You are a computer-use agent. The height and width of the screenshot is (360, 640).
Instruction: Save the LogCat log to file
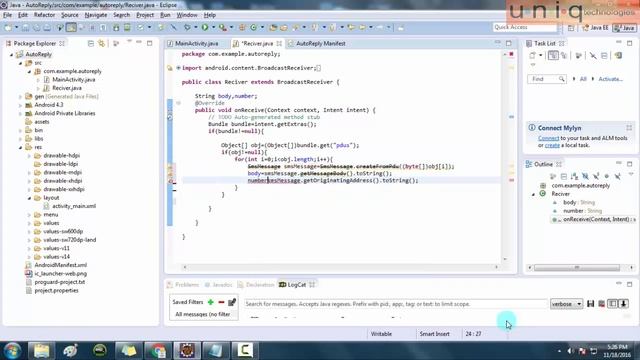click(x=590, y=304)
